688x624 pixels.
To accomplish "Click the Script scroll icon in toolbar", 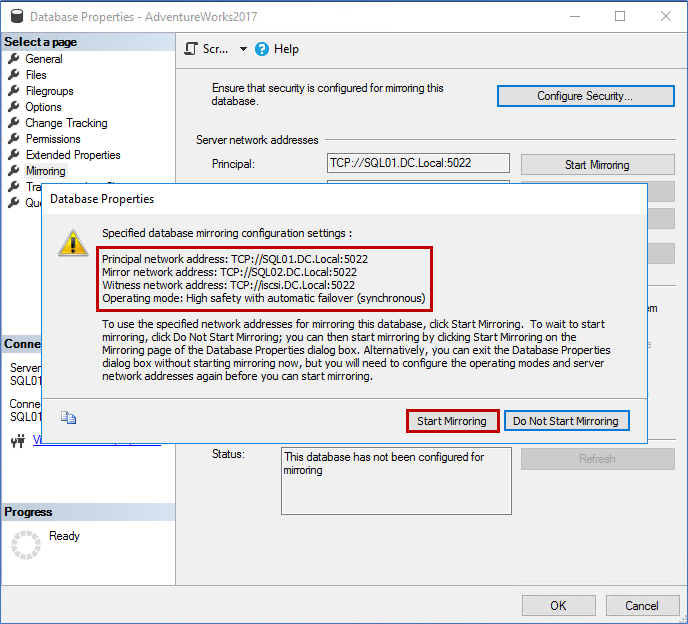I will click(191, 49).
